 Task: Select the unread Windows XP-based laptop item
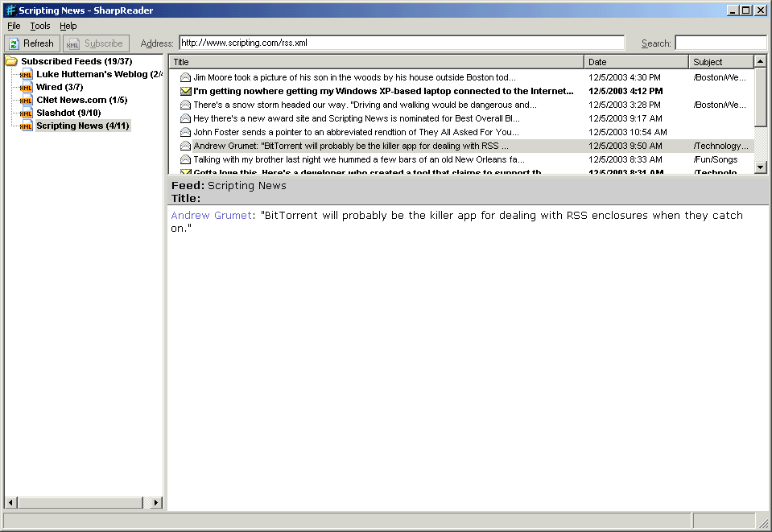pyautogui.click(x=383, y=91)
